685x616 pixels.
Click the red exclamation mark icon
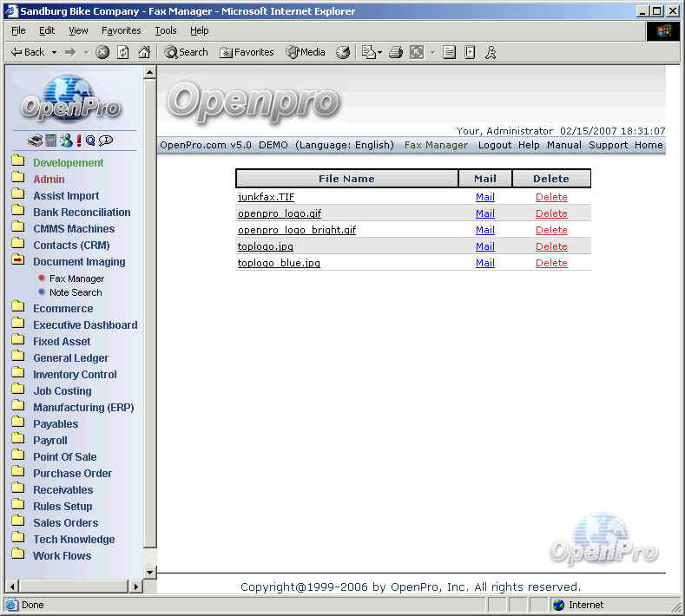79,141
